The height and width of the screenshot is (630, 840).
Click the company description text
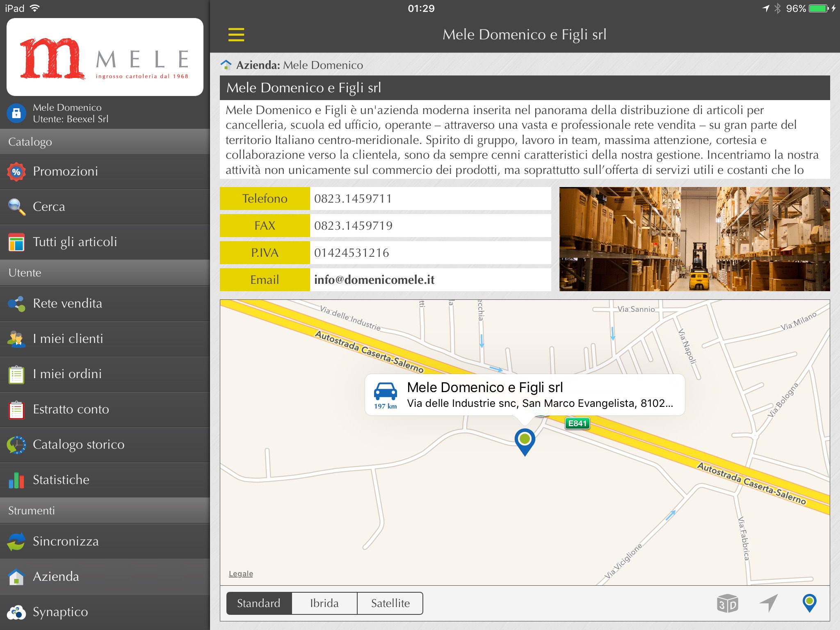pos(525,139)
